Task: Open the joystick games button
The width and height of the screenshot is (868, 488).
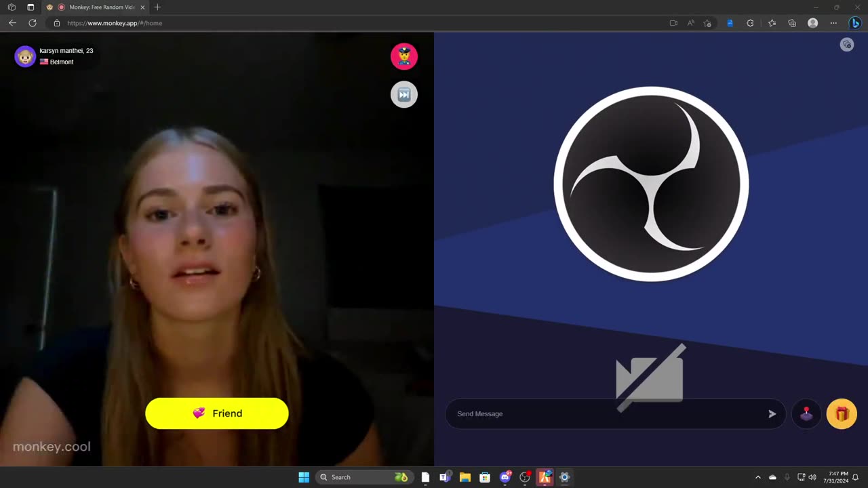Action: [806, 413]
